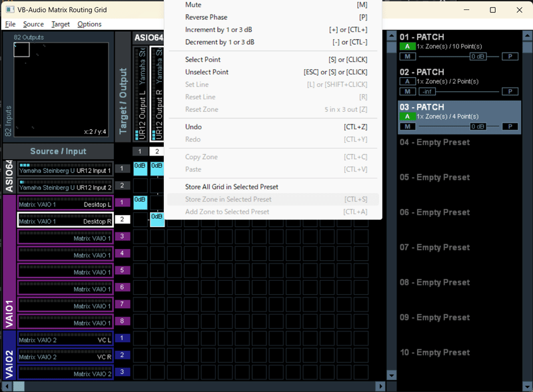This screenshot has width=533, height=392.
Task: Click the Source / Input header
Action: tap(58, 152)
